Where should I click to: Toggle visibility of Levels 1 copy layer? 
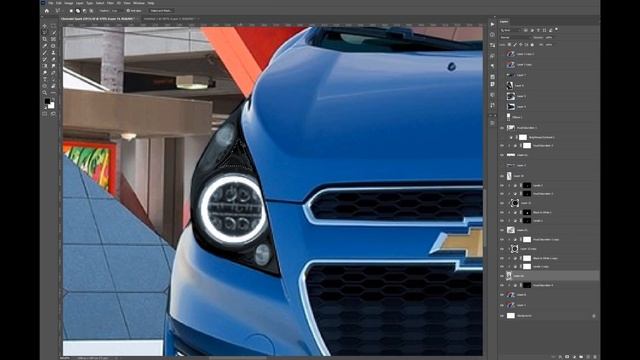coord(502,267)
